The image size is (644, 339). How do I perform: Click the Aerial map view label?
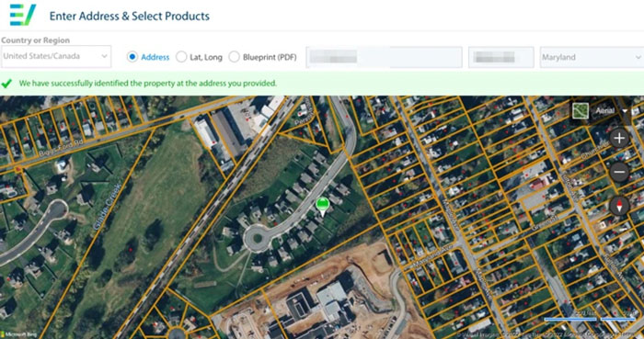click(605, 110)
